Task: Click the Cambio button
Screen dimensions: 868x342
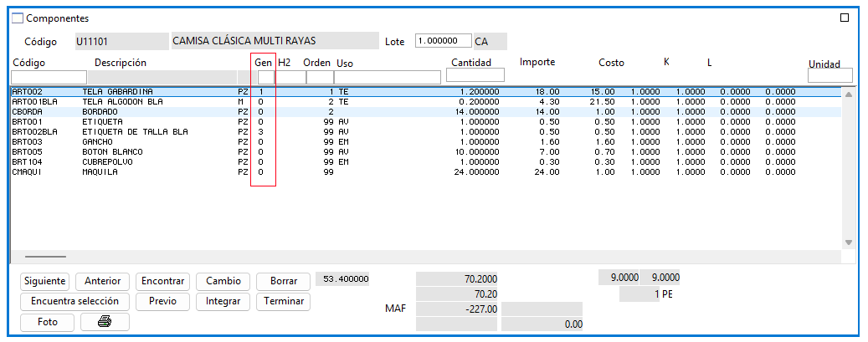Action: click(223, 281)
